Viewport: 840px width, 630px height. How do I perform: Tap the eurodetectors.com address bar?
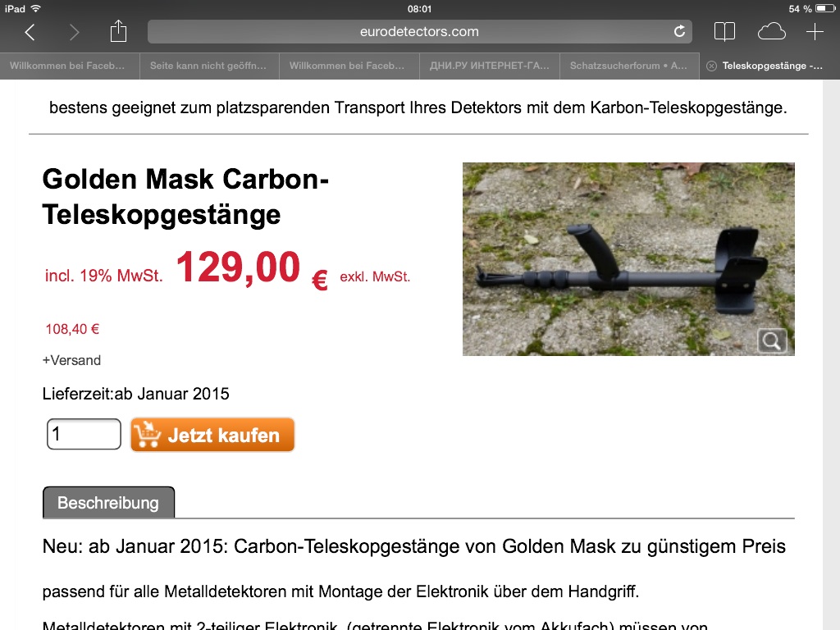pyautogui.click(x=419, y=32)
